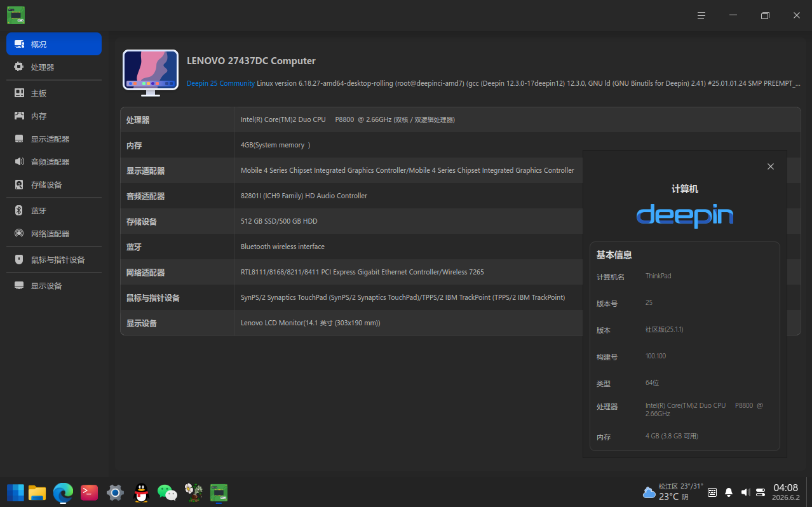Click the RTL8111 Ethernet Controller value
Image resolution: width=812 pixels, height=507 pixels.
[x=362, y=272]
